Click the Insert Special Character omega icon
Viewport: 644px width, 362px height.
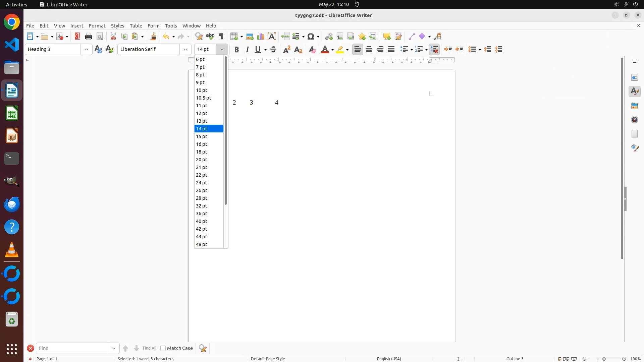click(x=311, y=36)
